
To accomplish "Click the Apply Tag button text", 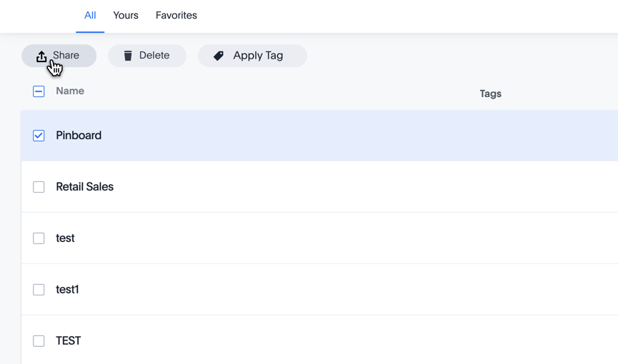I will pos(258,56).
